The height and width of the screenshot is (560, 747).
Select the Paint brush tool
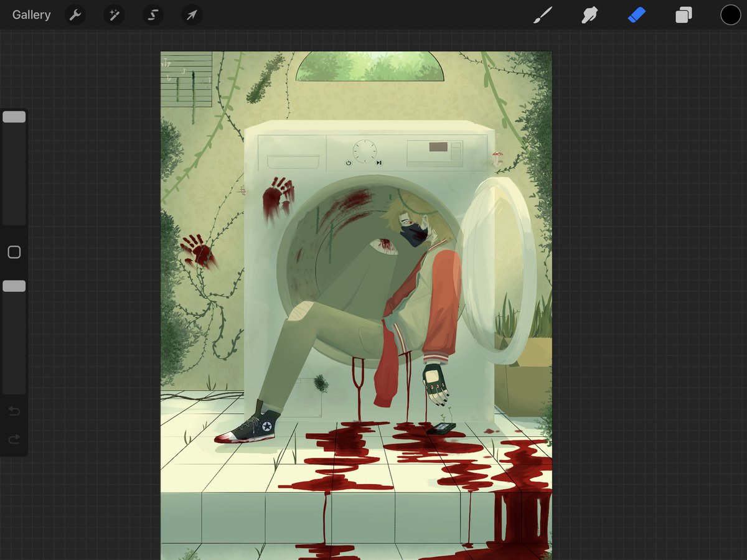click(543, 15)
